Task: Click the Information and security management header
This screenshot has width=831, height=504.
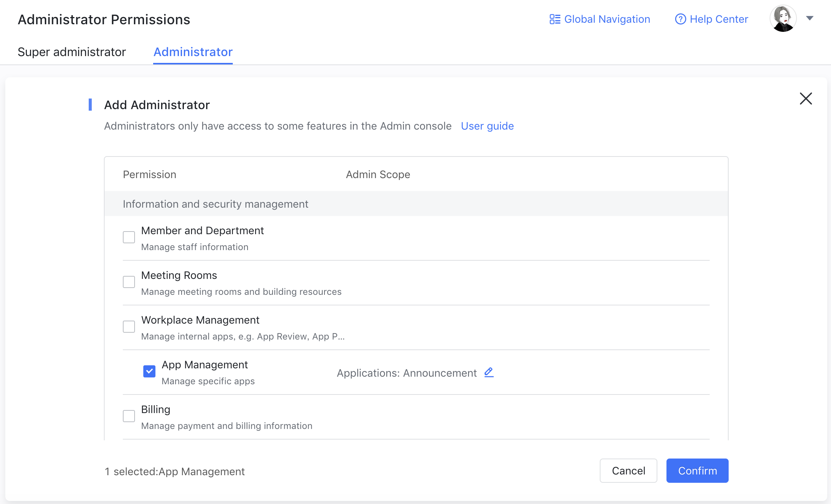Action: click(215, 204)
